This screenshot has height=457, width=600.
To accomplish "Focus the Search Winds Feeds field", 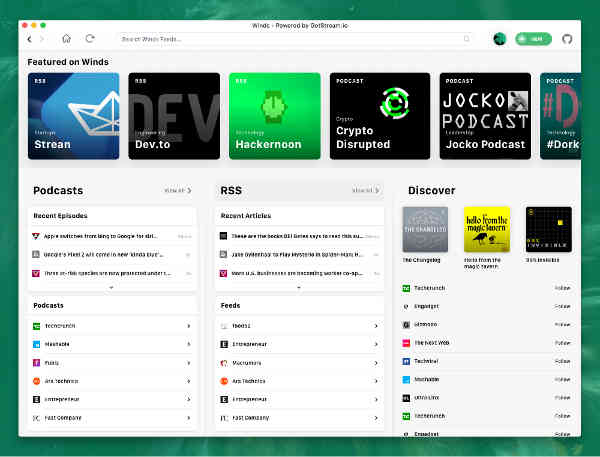I will [295, 39].
